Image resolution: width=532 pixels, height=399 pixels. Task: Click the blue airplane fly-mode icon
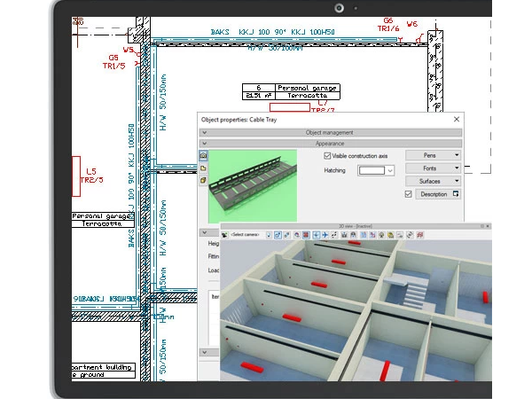(x=325, y=235)
